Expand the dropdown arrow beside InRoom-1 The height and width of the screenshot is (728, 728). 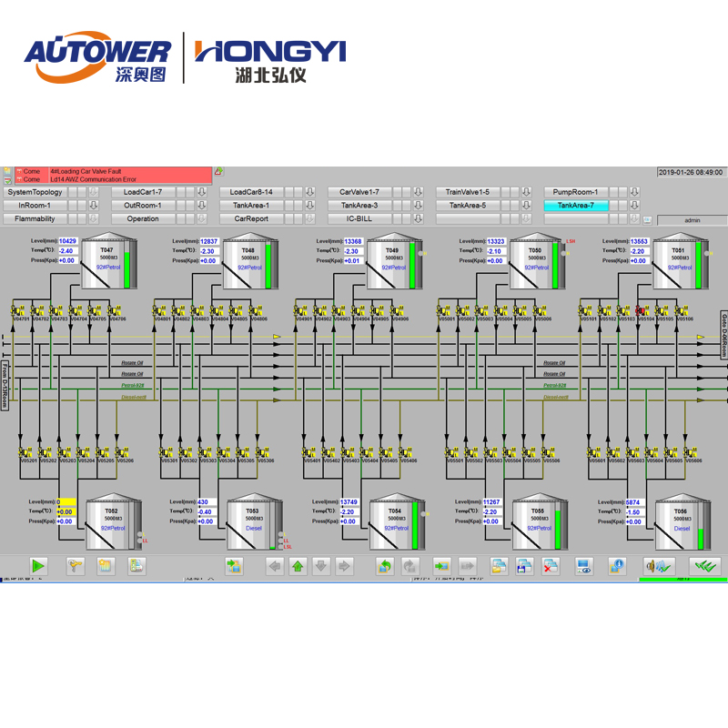[x=94, y=206]
